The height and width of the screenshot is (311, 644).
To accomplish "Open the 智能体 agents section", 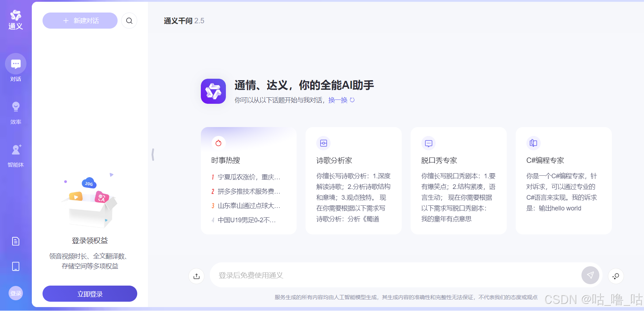I will pyautogui.click(x=16, y=156).
